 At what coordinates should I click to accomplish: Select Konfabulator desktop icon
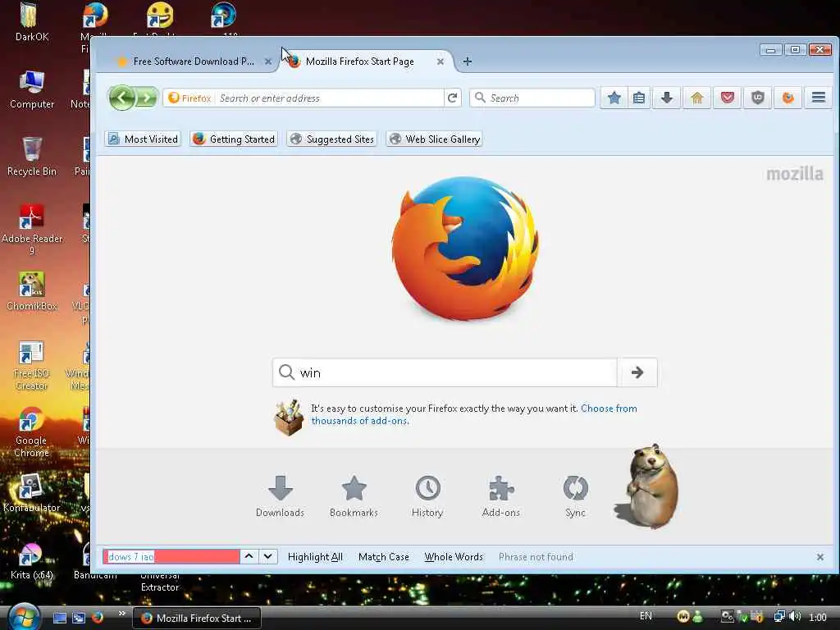31,493
